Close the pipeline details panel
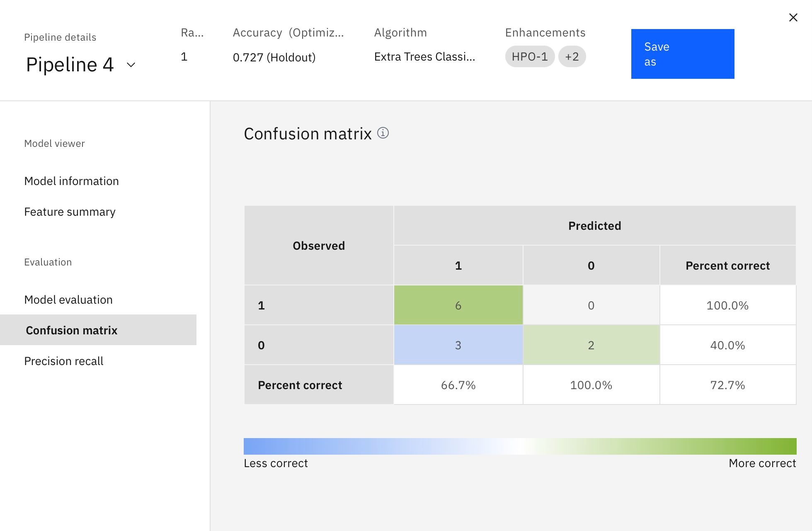812x531 pixels. coord(793,17)
